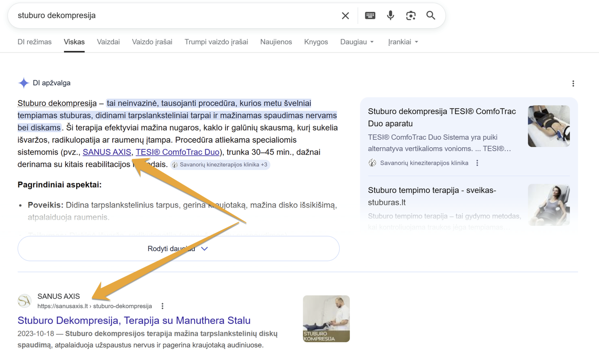This screenshot has width=599, height=364.
Task: Open the TESI ComfoTrac Duo card thumbnail
Action: [x=549, y=126]
